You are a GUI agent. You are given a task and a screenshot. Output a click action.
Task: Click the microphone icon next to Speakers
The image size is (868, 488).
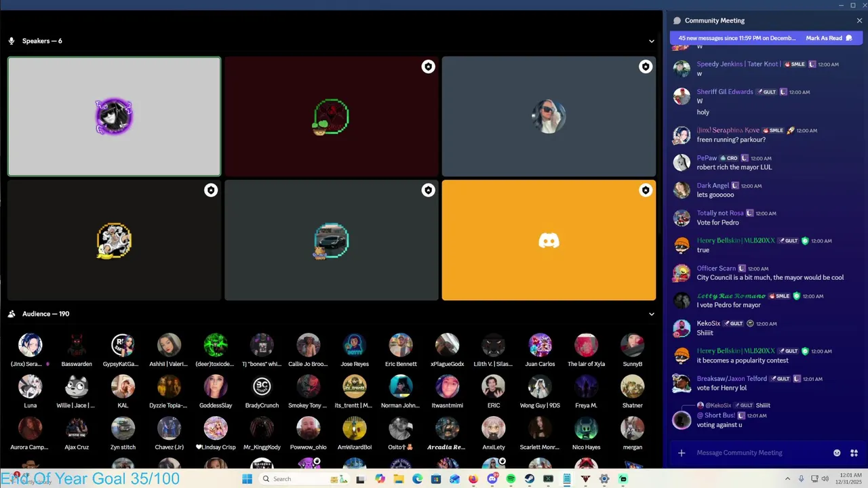[x=12, y=41]
